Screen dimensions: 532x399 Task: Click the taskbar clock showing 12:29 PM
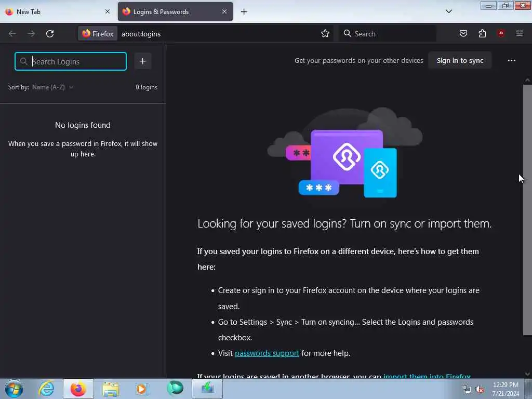pyautogui.click(x=506, y=389)
